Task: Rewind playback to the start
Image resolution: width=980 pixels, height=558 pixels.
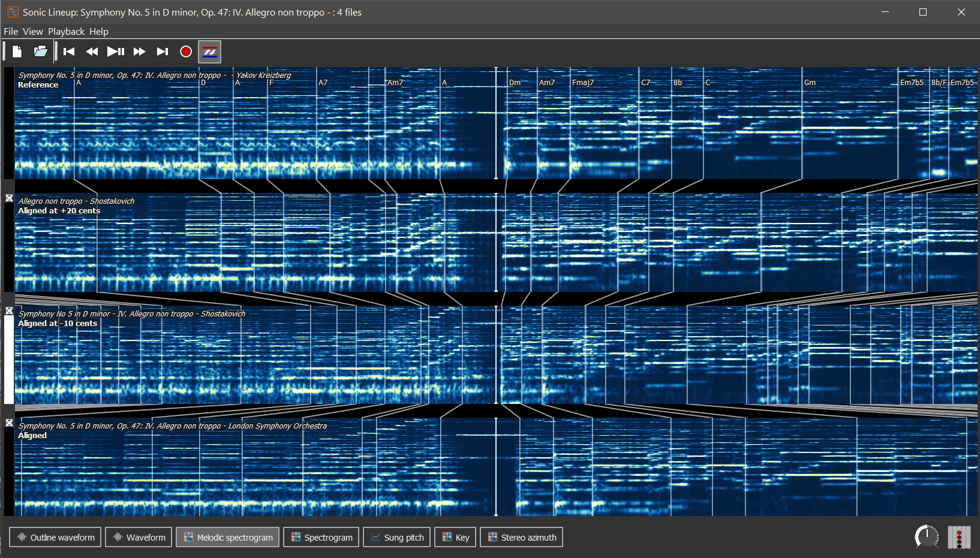Action: pyautogui.click(x=69, y=52)
